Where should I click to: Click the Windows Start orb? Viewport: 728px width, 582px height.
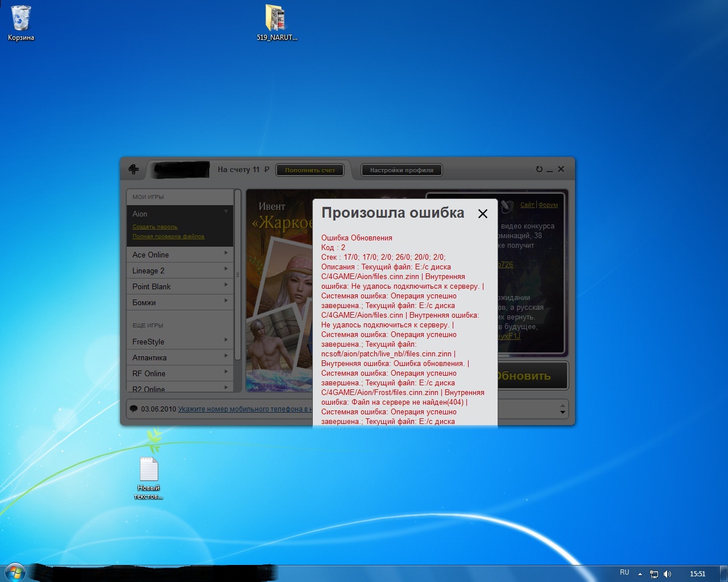[14, 572]
